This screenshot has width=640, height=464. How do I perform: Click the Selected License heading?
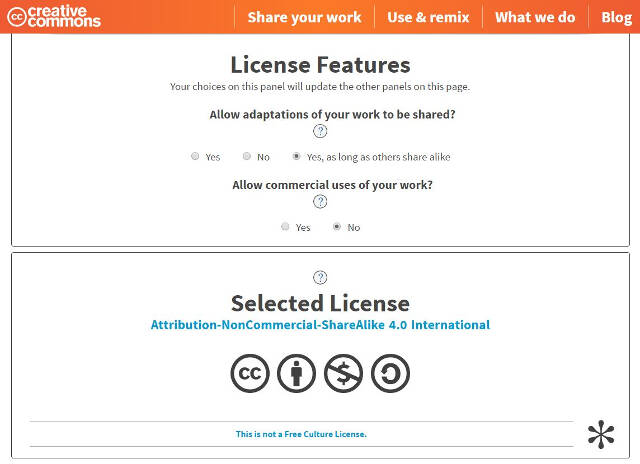[x=320, y=303]
